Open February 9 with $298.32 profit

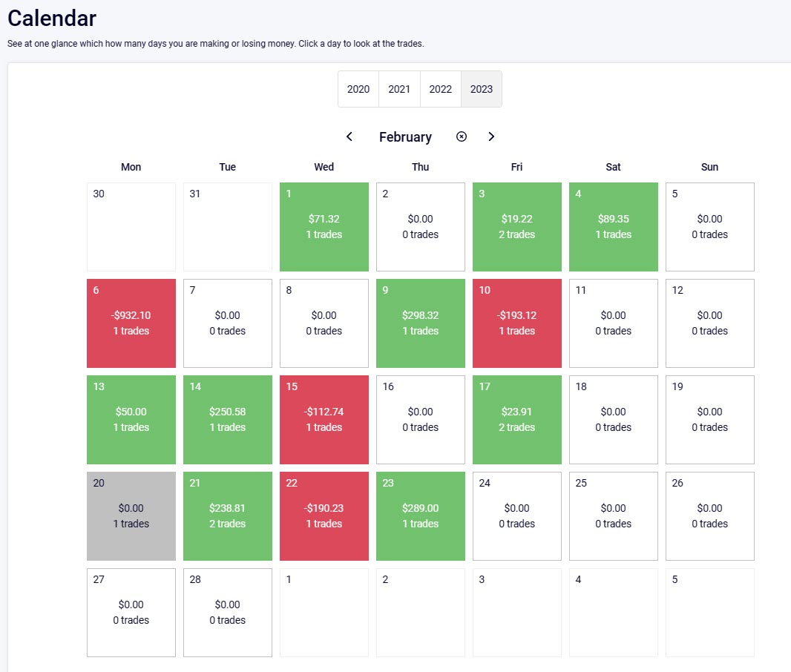[x=420, y=323]
